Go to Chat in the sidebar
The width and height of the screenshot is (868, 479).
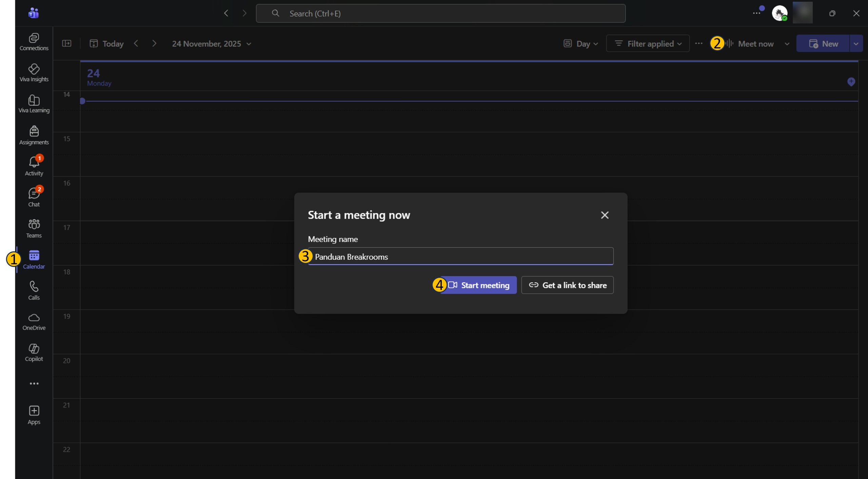[x=34, y=197]
